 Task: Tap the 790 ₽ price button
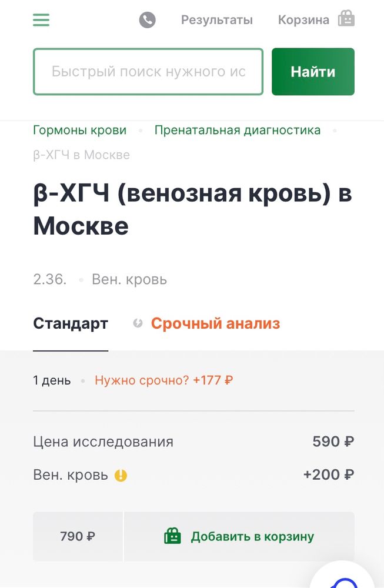(x=77, y=536)
